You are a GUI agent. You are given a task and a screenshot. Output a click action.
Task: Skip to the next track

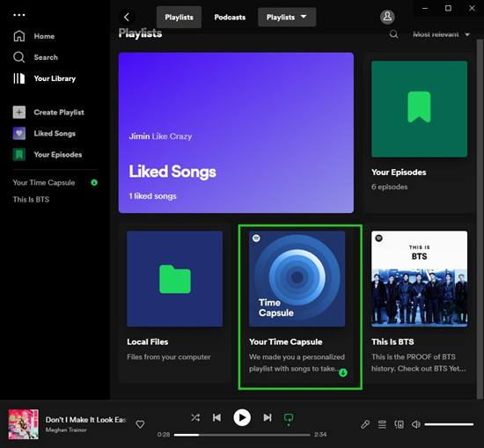(268, 418)
